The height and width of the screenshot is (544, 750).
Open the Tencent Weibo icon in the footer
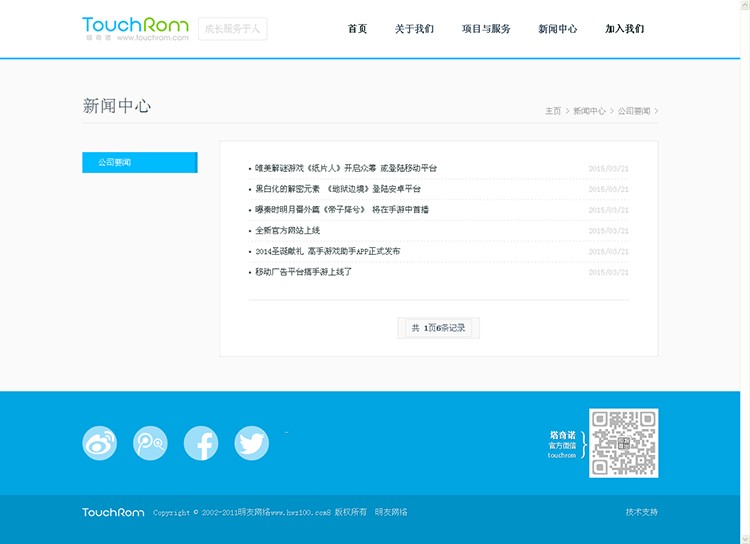click(x=150, y=443)
